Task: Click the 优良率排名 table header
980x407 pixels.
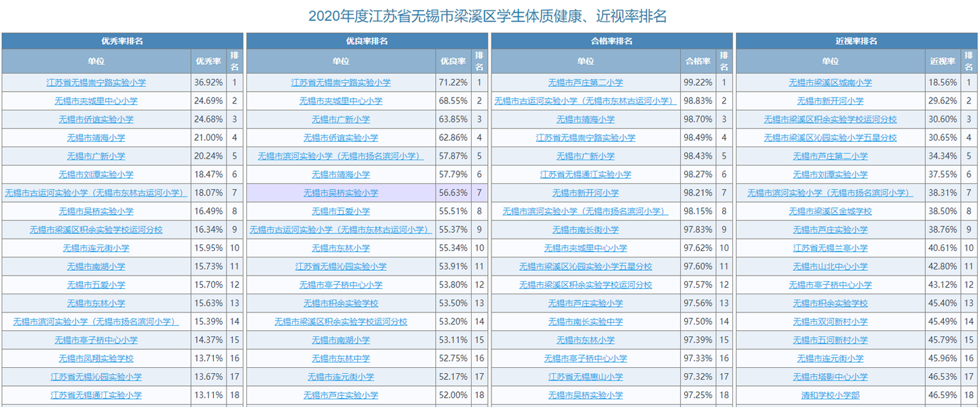Action: pyautogui.click(x=367, y=41)
